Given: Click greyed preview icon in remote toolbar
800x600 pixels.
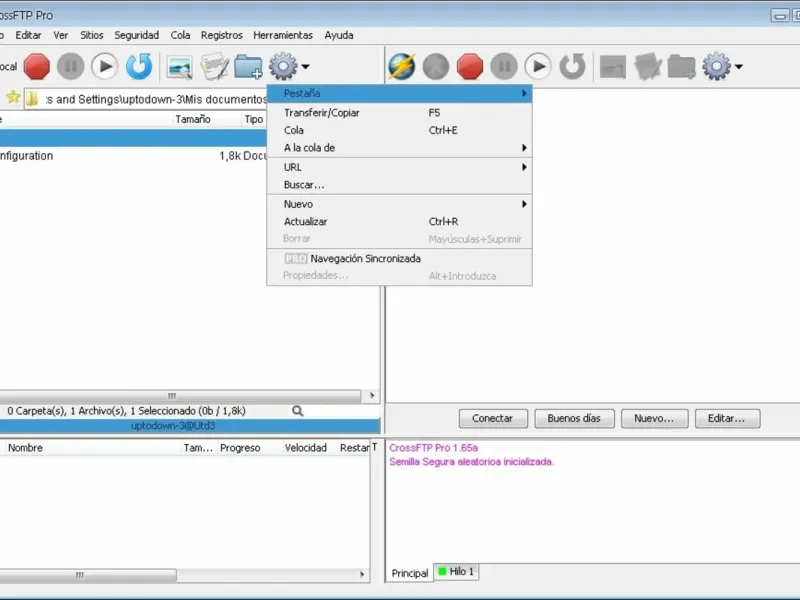Looking at the screenshot, I should click(613, 67).
